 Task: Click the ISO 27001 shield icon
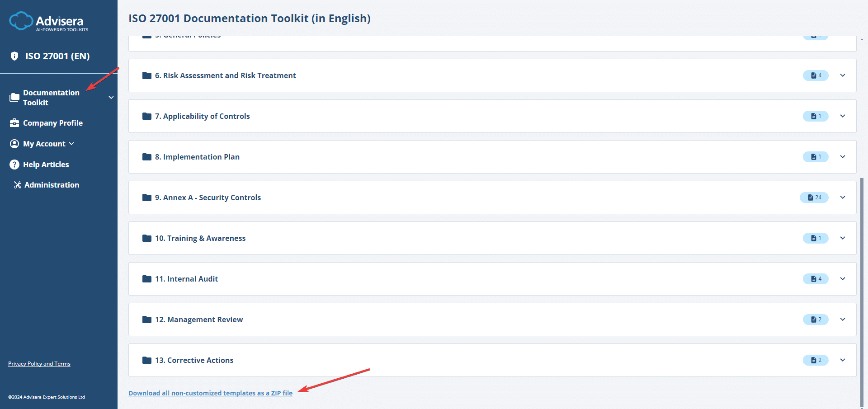coord(14,56)
